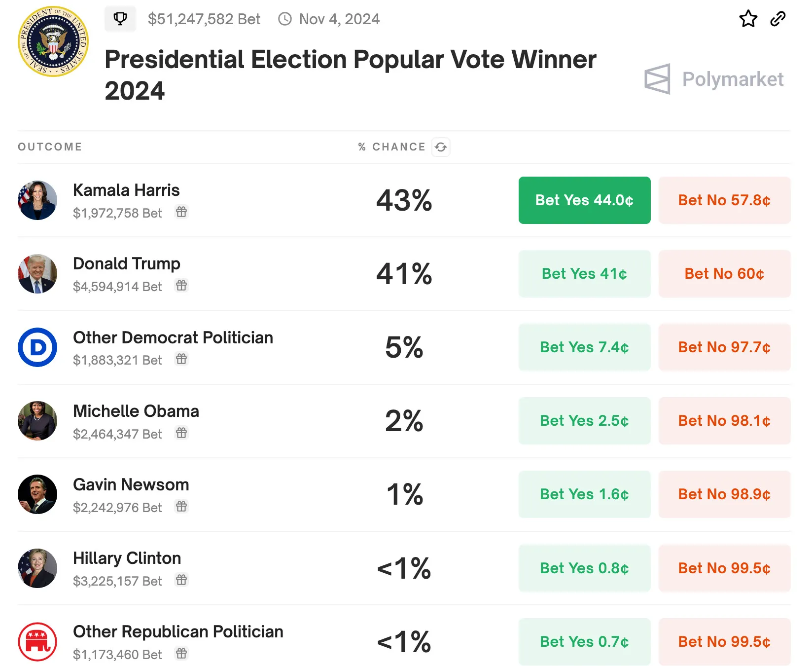The height and width of the screenshot is (666, 812).
Task: Click gift icon under Michelle Obama
Action: (x=181, y=433)
